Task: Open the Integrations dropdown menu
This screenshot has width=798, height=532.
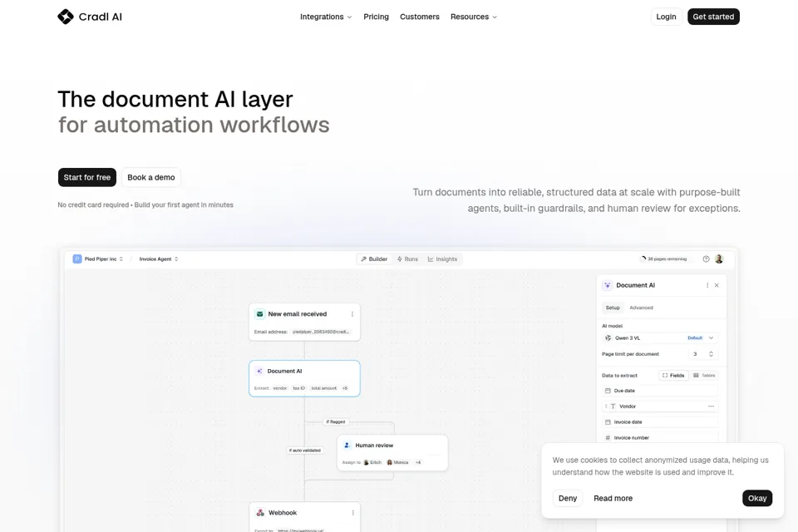Action: [326, 17]
